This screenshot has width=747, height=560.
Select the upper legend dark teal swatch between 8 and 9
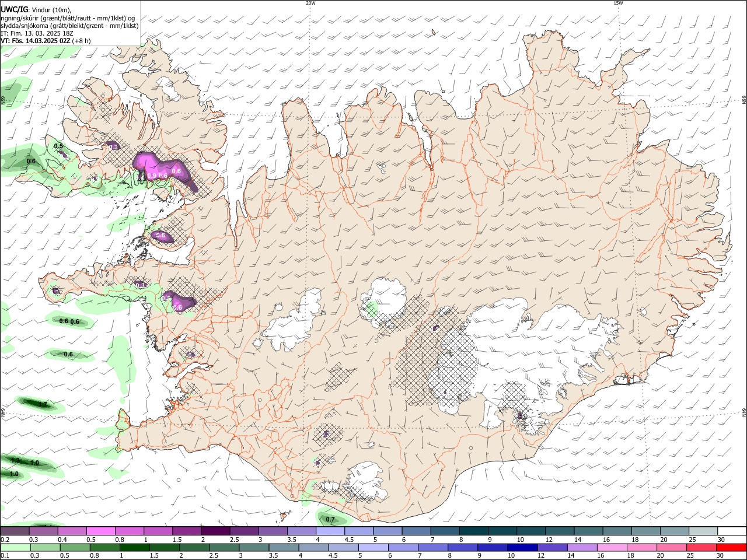(474, 531)
